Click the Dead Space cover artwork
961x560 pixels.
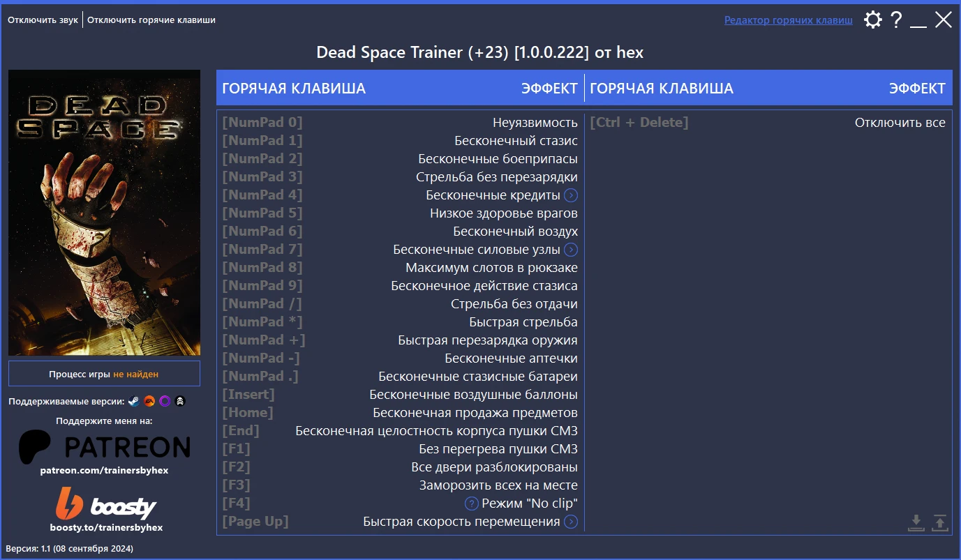click(103, 213)
